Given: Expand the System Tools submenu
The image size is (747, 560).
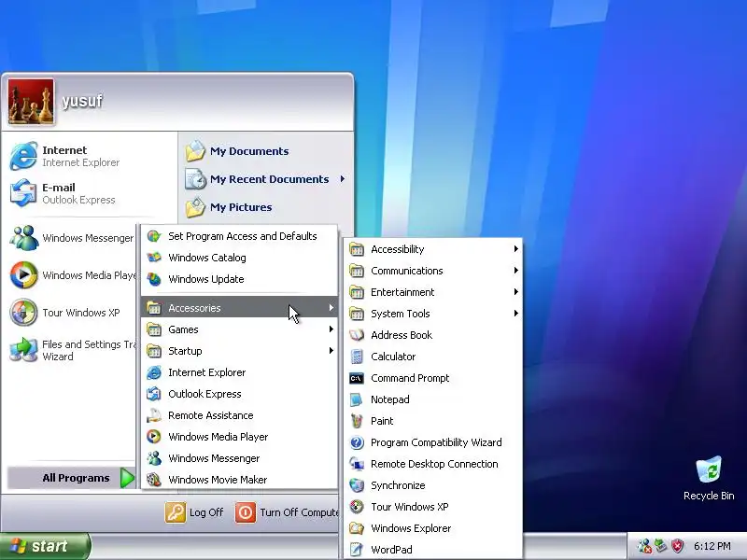Looking at the screenshot, I should click(433, 314).
